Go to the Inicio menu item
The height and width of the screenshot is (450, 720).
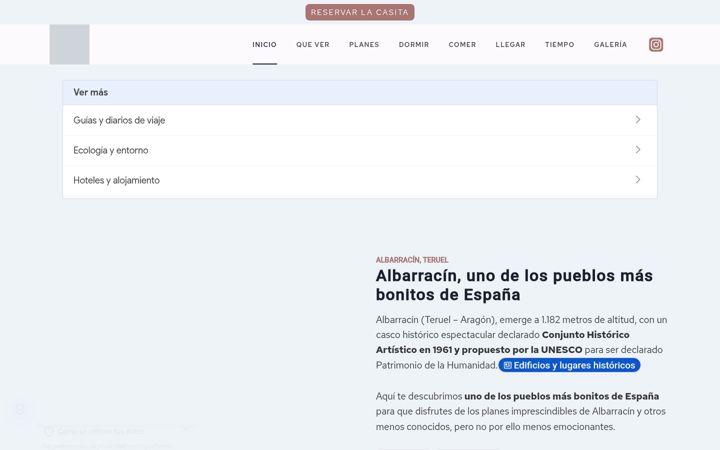pos(264,45)
